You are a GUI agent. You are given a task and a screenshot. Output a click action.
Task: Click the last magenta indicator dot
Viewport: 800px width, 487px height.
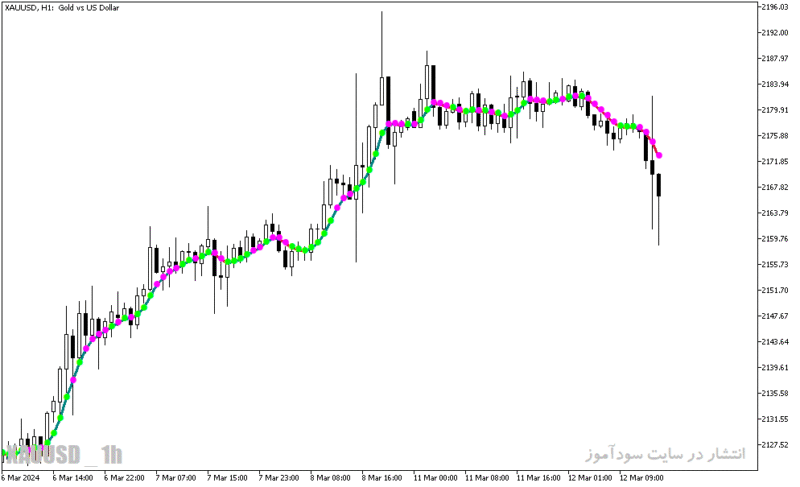pos(659,156)
